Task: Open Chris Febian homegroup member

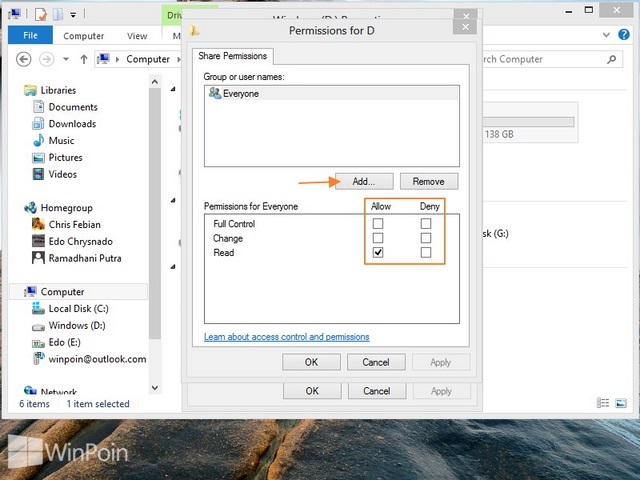Action: (x=74, y=224)
